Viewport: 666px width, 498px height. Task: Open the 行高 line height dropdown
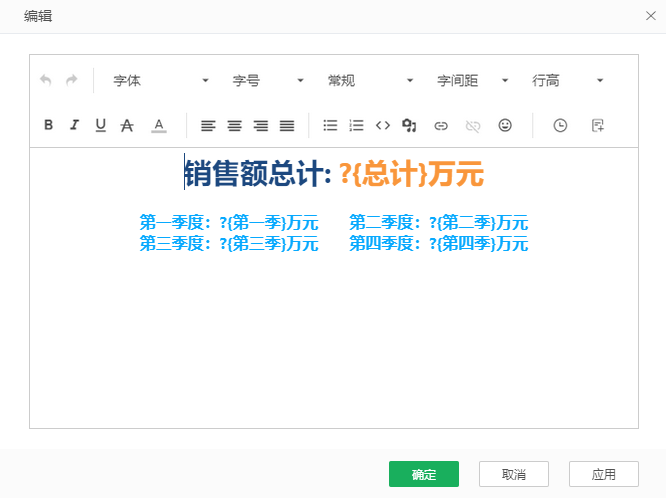coord(567,80)
